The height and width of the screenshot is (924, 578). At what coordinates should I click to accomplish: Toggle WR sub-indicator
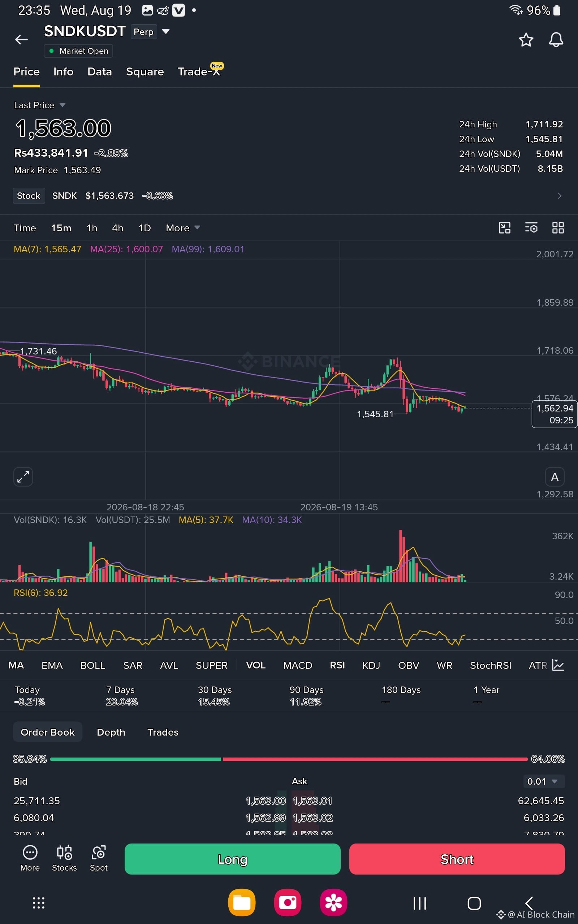[x=444, y=665]
